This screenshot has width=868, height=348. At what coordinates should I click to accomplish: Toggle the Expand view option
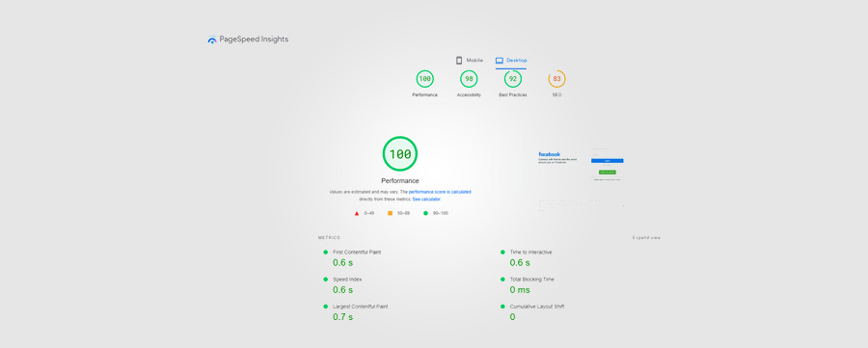[x=646, y=238]
